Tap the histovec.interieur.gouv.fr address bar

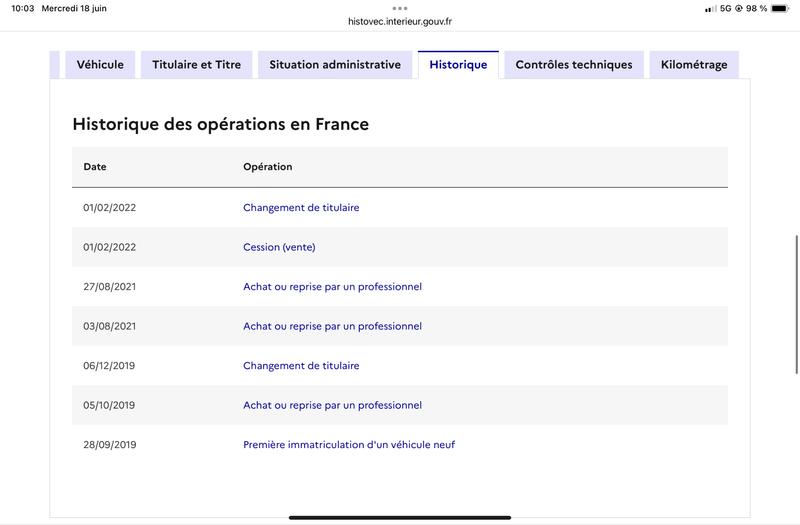click(x=400, y=21)
